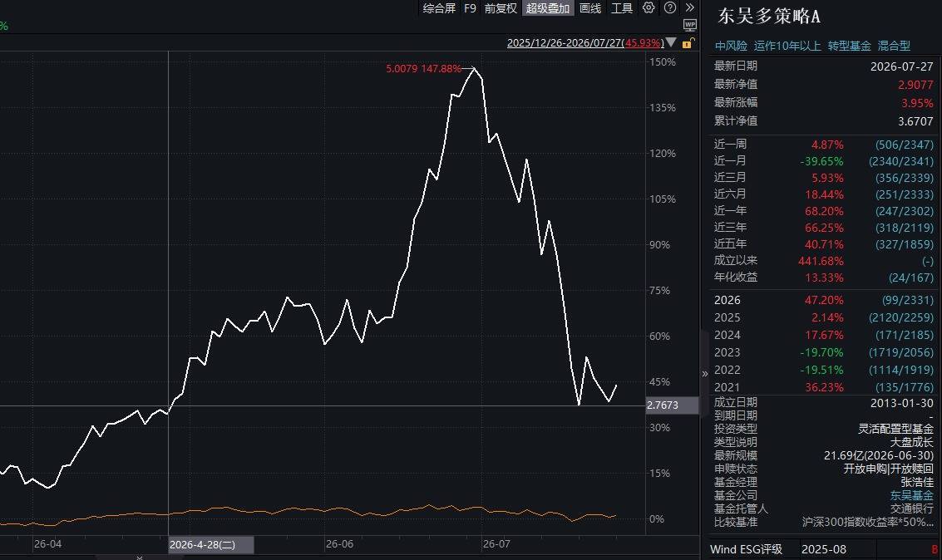Click the 灵活配置型基金 investment type
The height and width of the screenshot is (560, 942).
tap(895, 429)
